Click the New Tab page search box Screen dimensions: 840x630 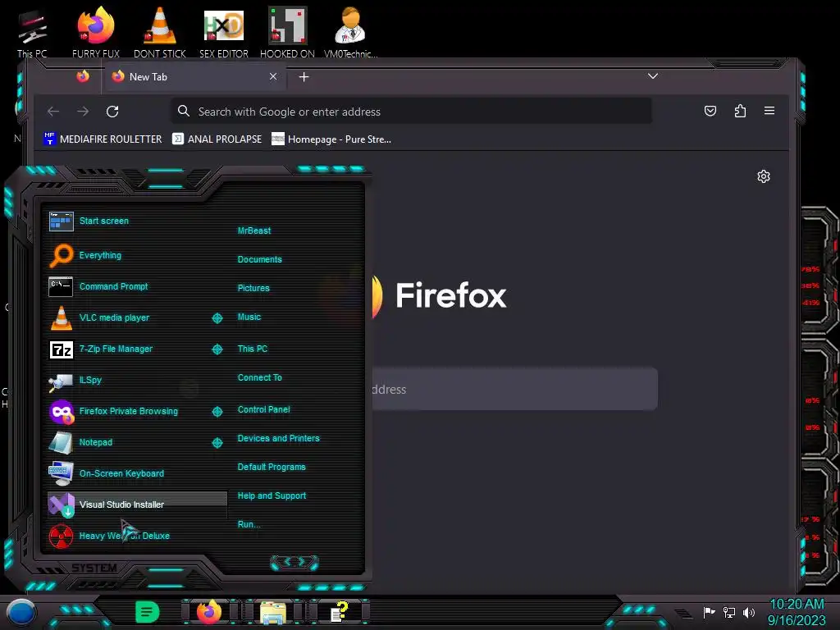point(514,390)
